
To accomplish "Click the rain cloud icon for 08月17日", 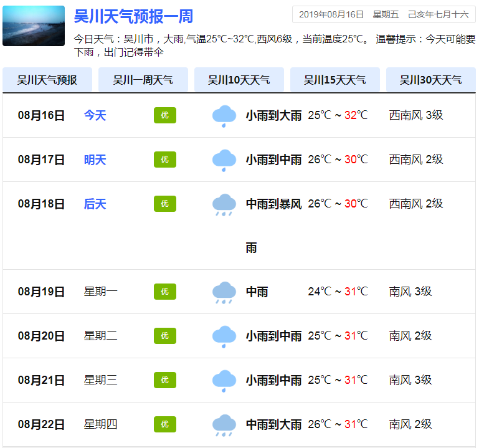I will coord(224,160).
